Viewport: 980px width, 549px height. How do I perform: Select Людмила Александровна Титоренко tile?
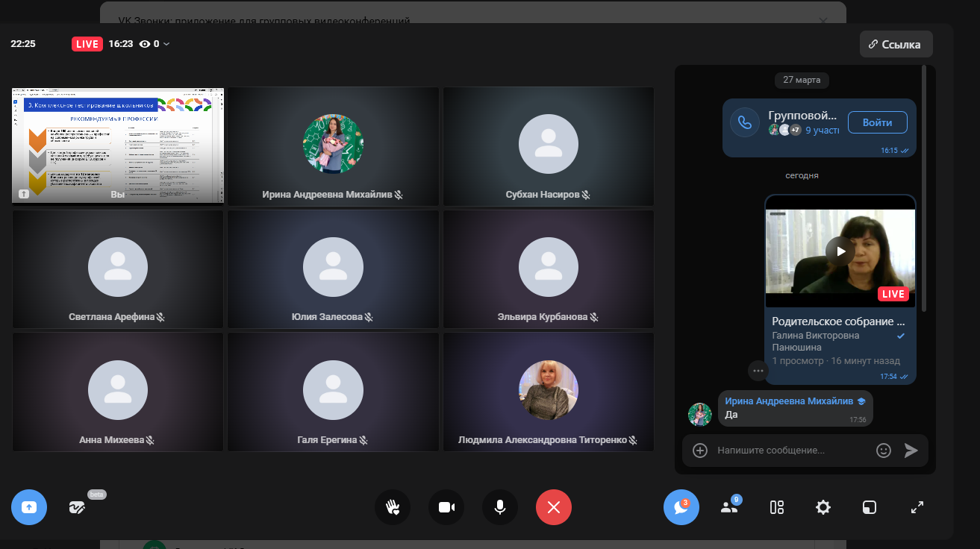(549, 392)
